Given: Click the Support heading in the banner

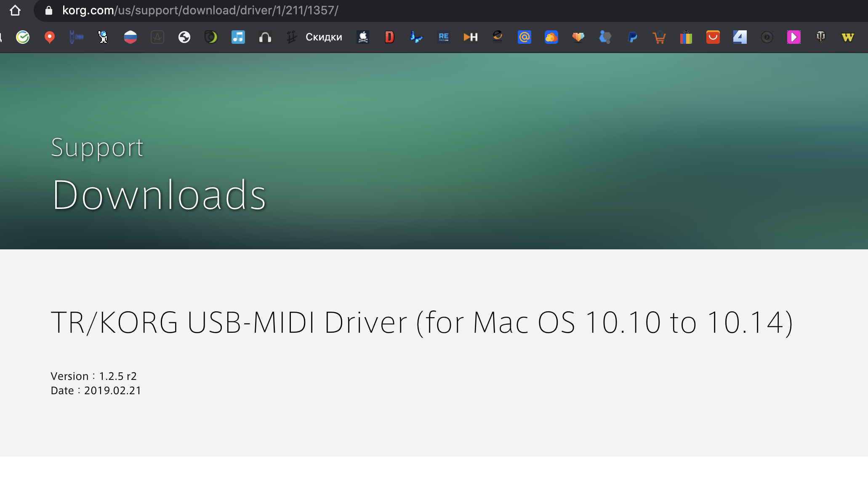Looking at the screenshot, I should (x=97, y=148).
